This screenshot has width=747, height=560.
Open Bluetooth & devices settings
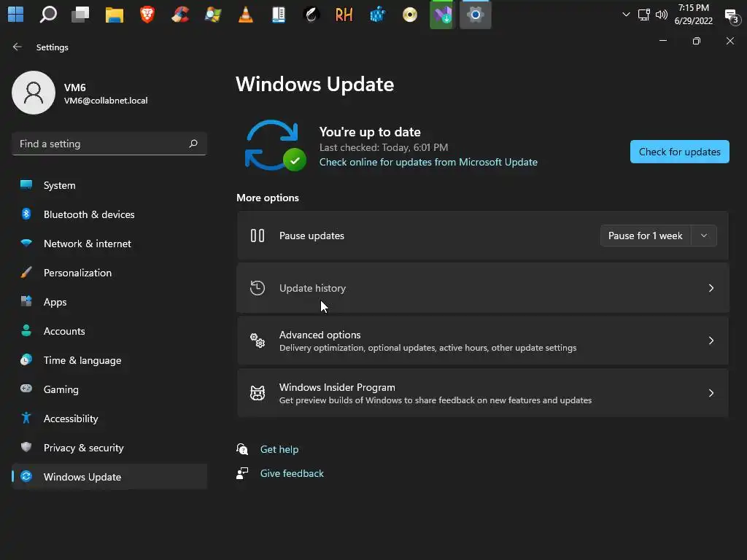click(109, 214)
